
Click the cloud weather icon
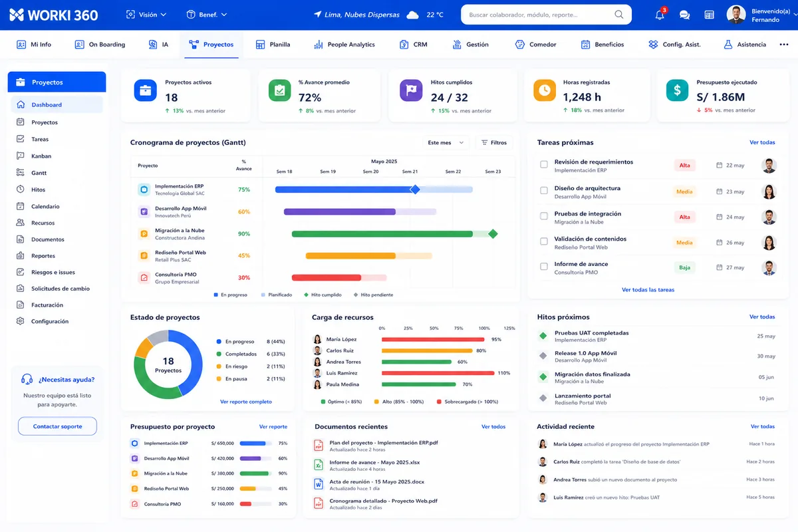coord(412,15)
